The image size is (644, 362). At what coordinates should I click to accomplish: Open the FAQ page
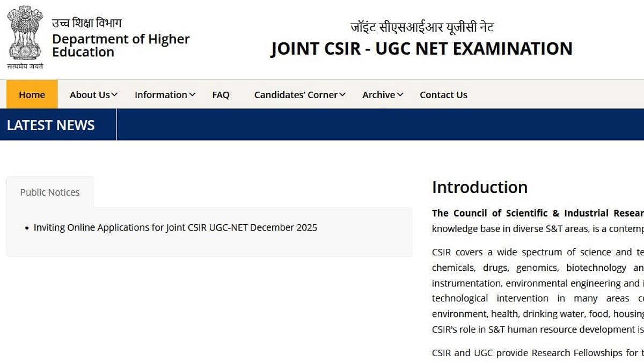pos(221,95)
